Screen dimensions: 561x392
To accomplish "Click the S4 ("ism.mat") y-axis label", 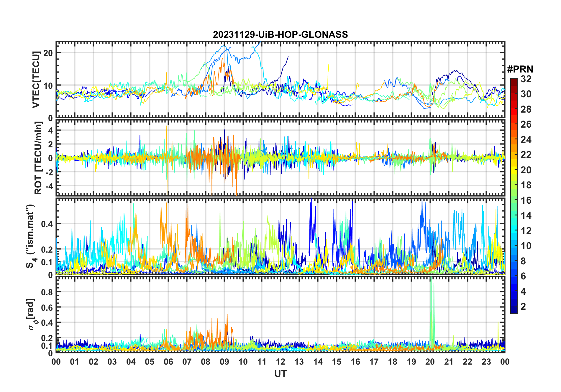I will [31, 236].
